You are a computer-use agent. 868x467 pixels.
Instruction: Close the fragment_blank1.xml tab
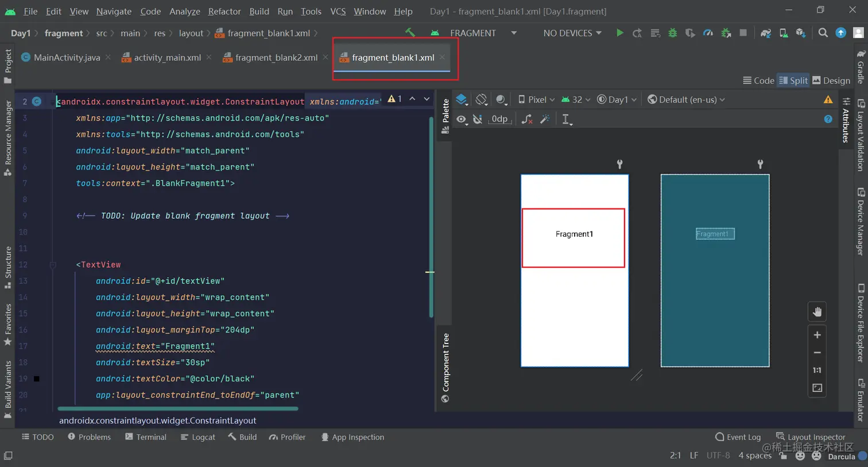[442, 57]
